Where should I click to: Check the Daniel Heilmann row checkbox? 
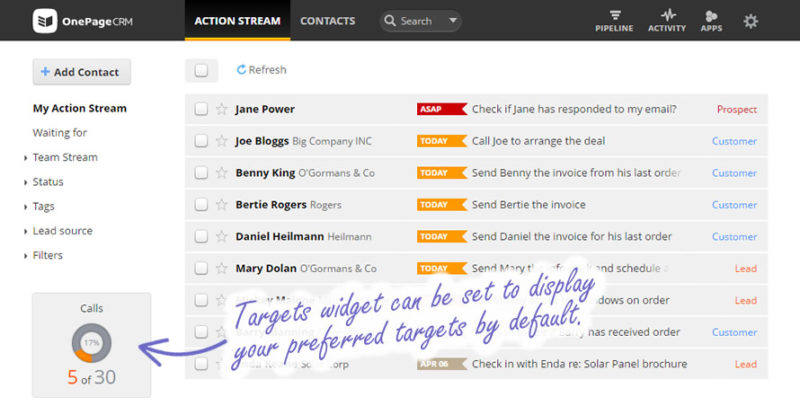[201, 236]
